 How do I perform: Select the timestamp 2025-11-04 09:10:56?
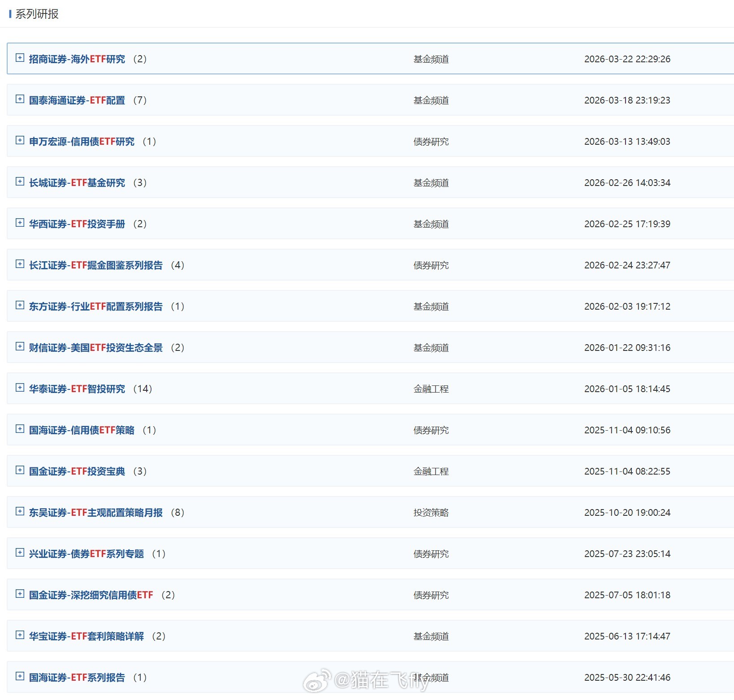pyautogui.click(x=627, y=430)
